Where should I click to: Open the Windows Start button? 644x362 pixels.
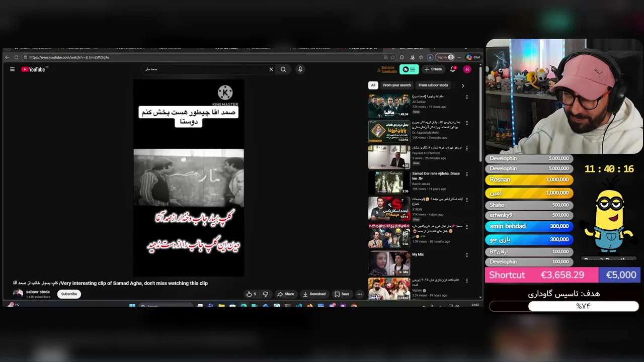coord(132,305)
